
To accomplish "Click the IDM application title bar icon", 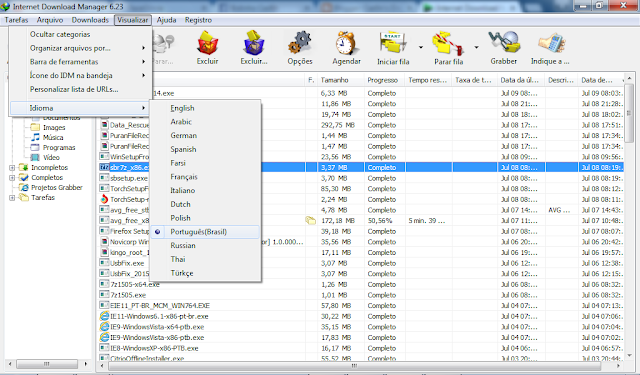I will [x=5, y=7].
